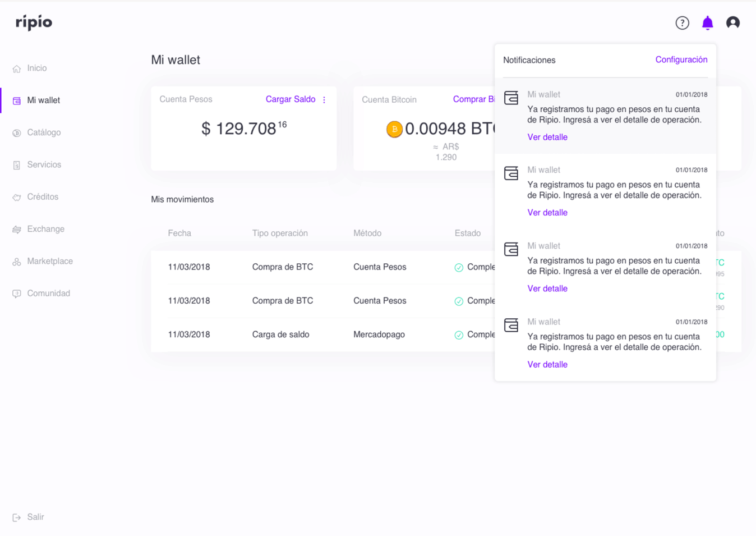The height and width of the screenshot is (536, 756).
Task: Click the Comunidad chat icon
Action: pyautogui.click(x=17, y=294)
